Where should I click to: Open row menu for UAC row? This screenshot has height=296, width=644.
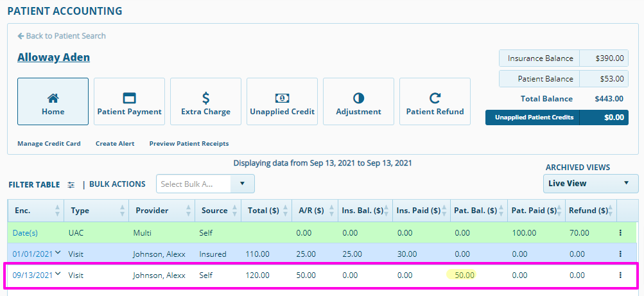[x=620, y=233]
